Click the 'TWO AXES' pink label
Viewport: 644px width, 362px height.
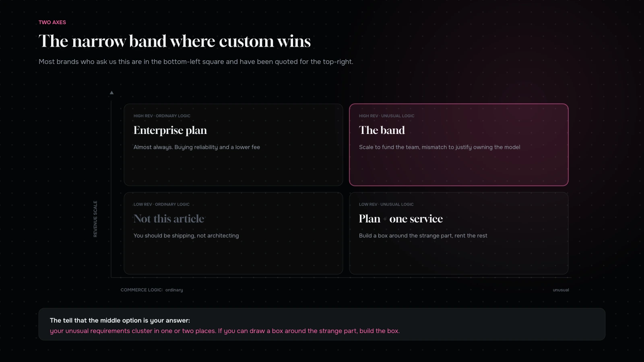click(x=52, y=23)
